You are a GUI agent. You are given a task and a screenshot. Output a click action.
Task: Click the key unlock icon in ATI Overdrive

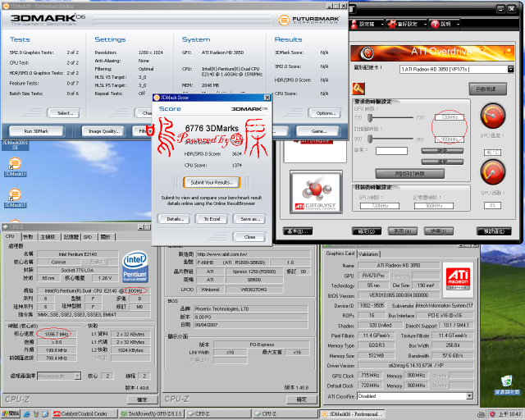358,89
